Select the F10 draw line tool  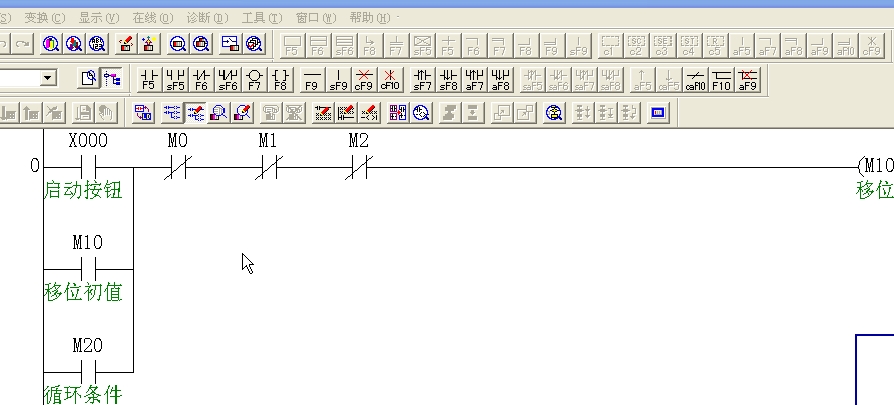click(721, 79)
